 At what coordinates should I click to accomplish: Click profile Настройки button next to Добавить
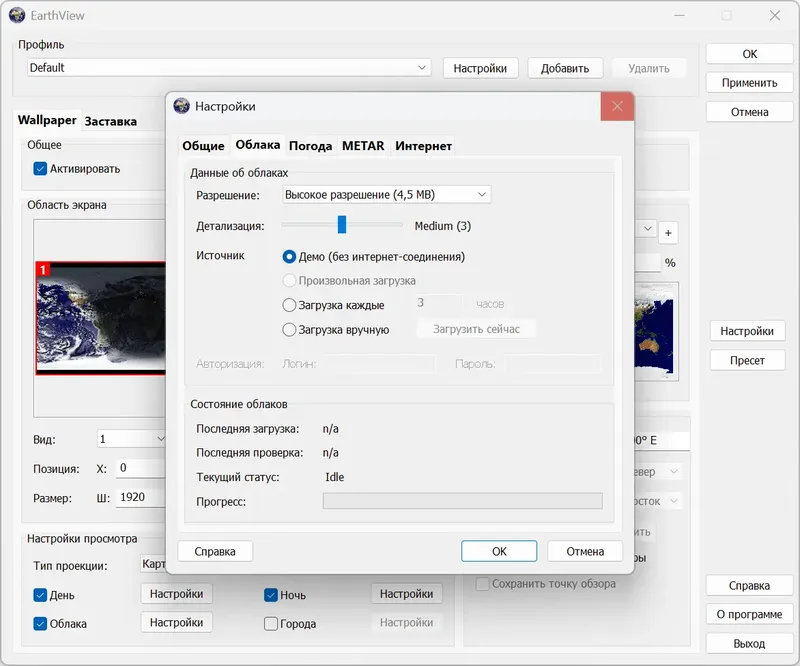[480, 68]
